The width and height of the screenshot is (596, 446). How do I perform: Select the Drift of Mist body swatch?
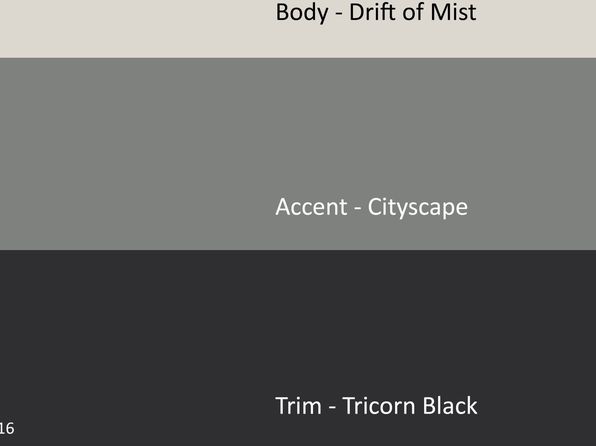click(x=298, y=29)
